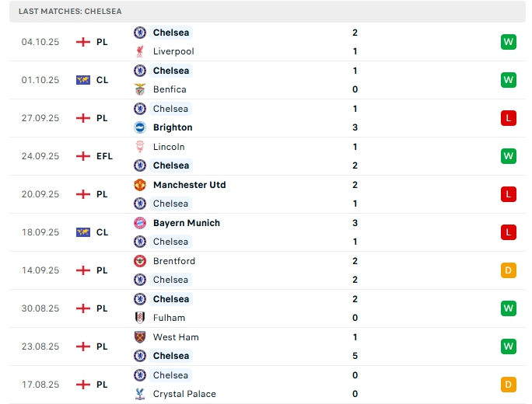This screenshot has width=532, height=404.
Task: Open the Crystal Palace team link
Action: (184, 394)
